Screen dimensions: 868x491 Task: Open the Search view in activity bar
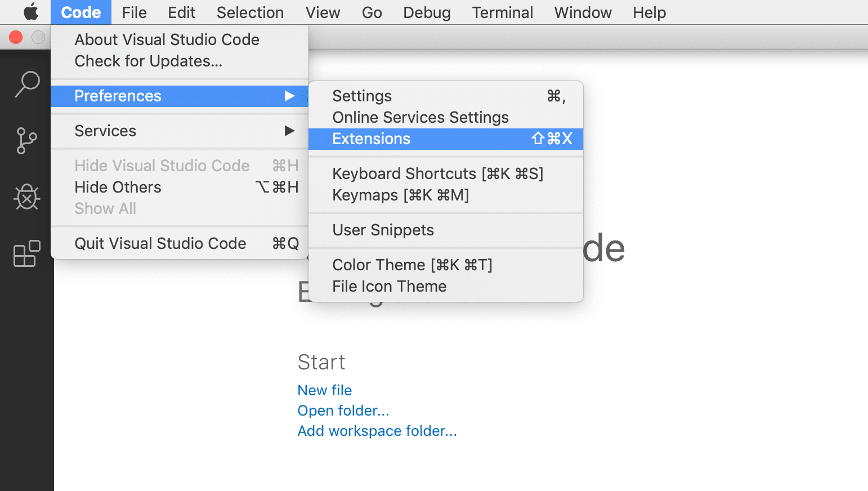coord(26,84)
